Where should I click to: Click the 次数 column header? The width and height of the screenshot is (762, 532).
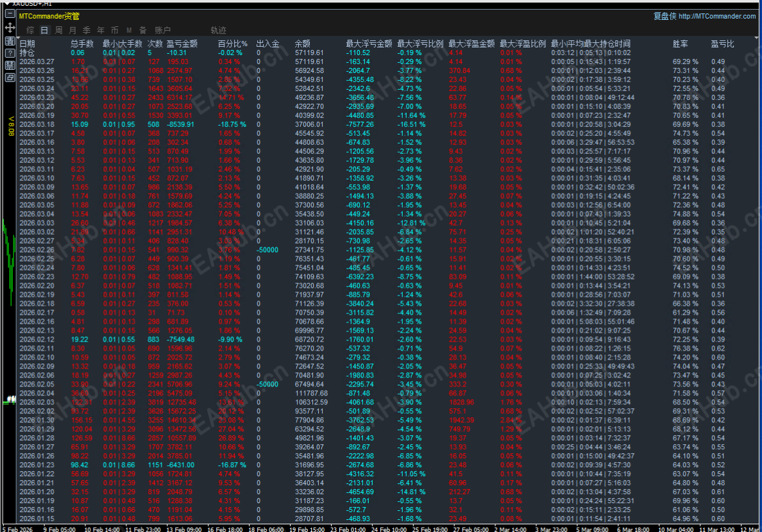pyautogui.click(x=155, y=44)
